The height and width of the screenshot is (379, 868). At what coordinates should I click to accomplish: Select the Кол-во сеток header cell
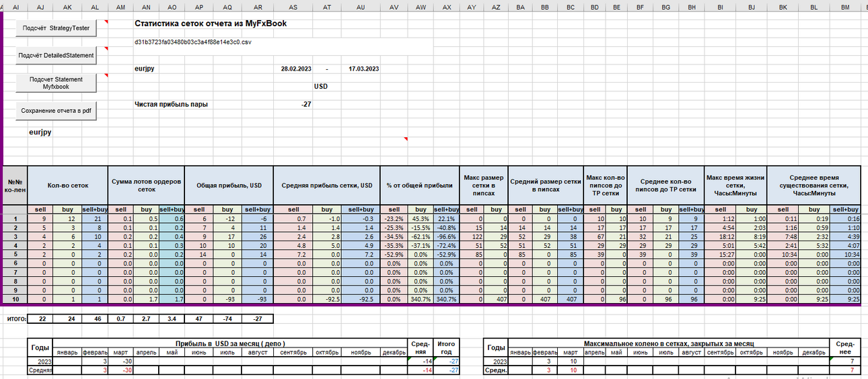pos(67,185)
